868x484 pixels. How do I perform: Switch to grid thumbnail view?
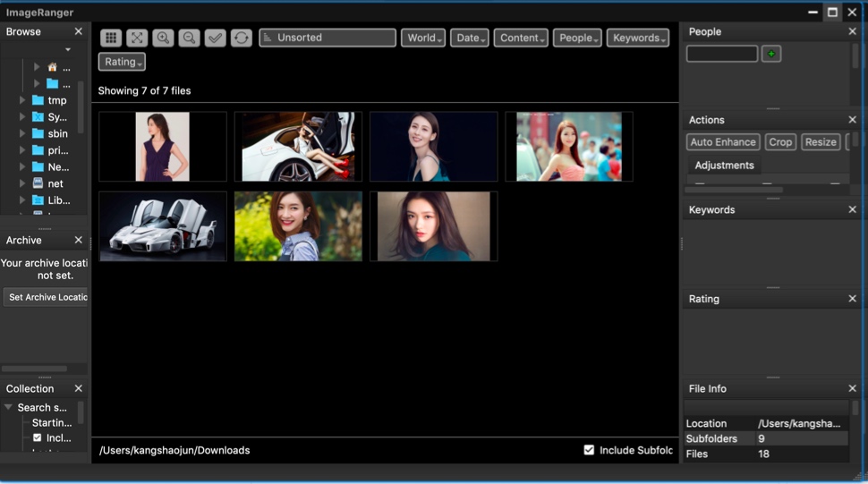point(111,38)
